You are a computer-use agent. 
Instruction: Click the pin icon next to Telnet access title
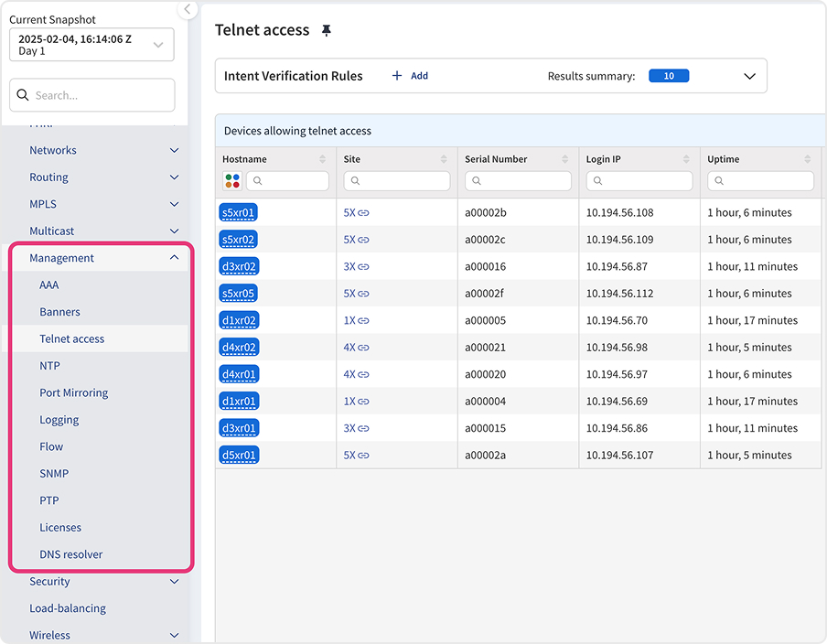click(327, 31)
